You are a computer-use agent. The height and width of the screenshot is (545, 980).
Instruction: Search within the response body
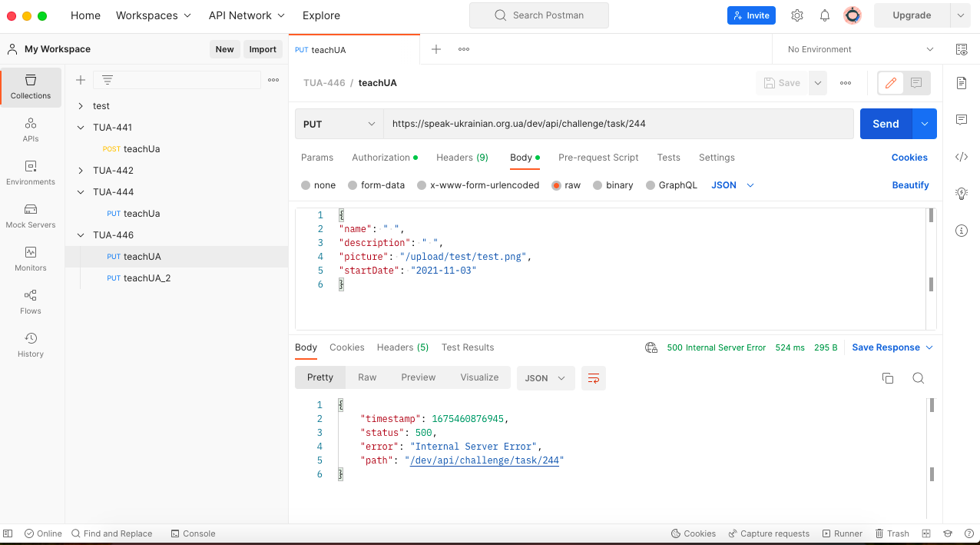click(x=918, y=378)
